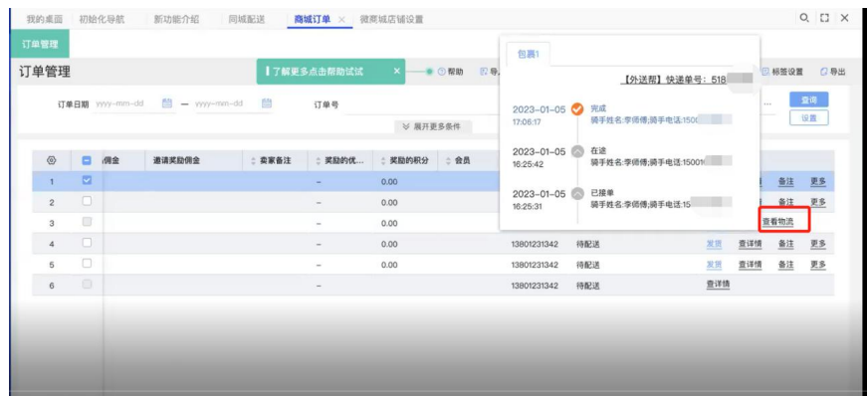Image resolution: width=868 pixels, height=396 pixels.
Task: Check the checkbox in row 3
Action: point(87,222)
